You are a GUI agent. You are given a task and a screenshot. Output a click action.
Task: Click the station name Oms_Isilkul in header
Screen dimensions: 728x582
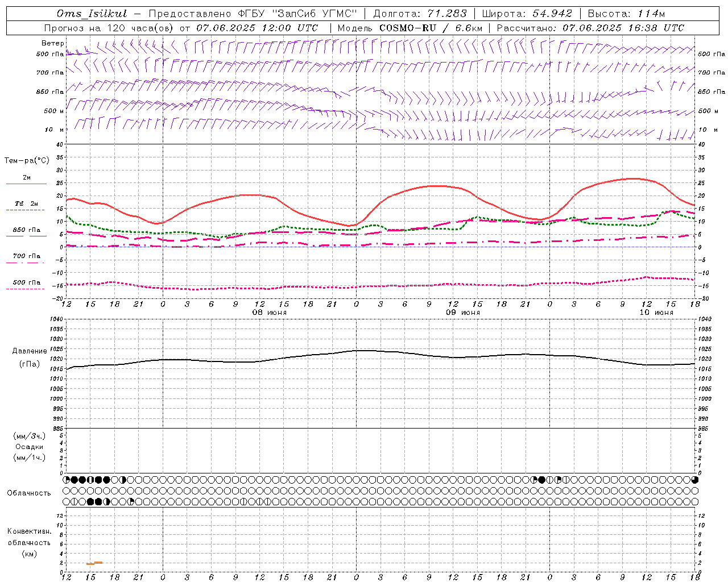[92, 14]
